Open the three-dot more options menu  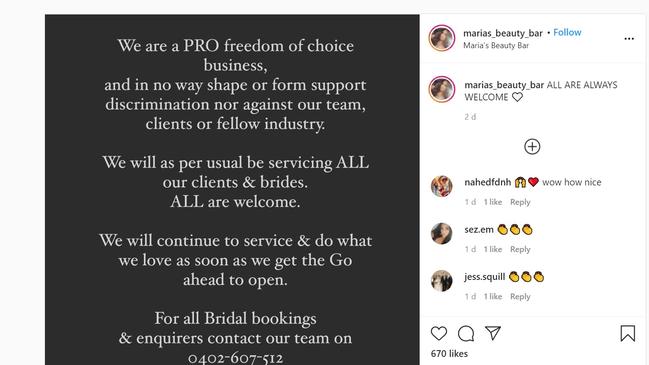629,38
